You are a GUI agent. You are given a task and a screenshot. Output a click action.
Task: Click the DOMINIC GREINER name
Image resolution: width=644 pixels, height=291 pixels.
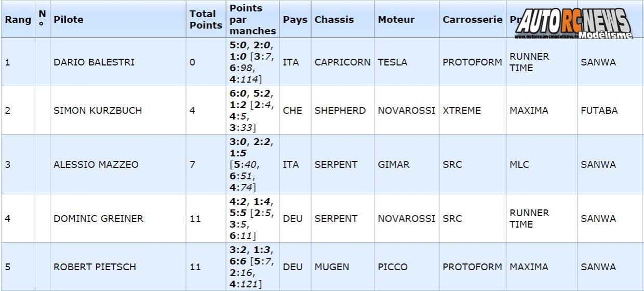pos(98,219)
